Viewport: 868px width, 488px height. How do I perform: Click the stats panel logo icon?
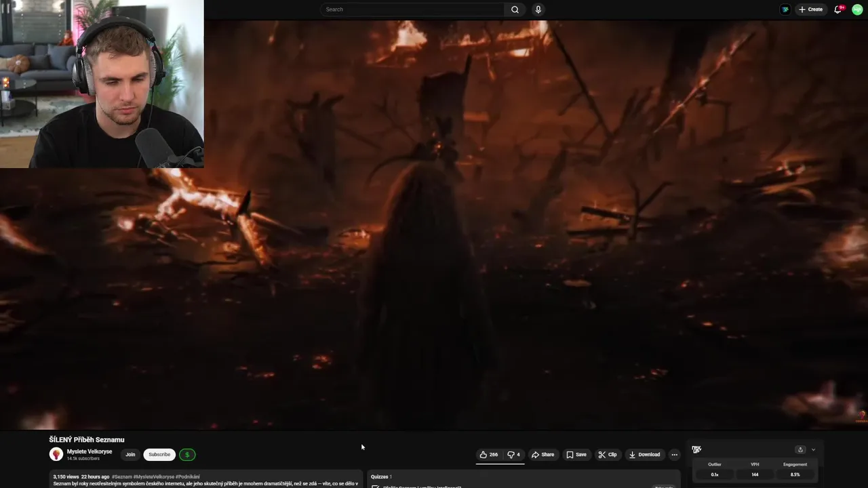click(696, 449)
